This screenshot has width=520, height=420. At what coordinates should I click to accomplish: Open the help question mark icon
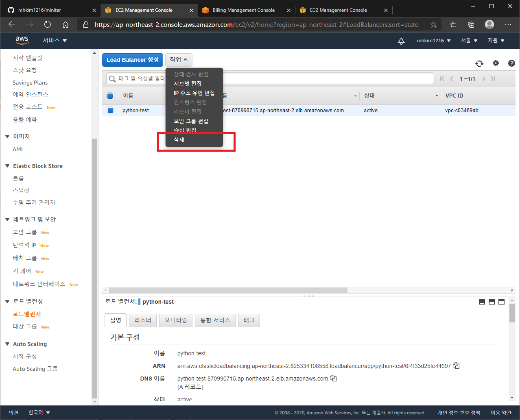pos(511,63)
